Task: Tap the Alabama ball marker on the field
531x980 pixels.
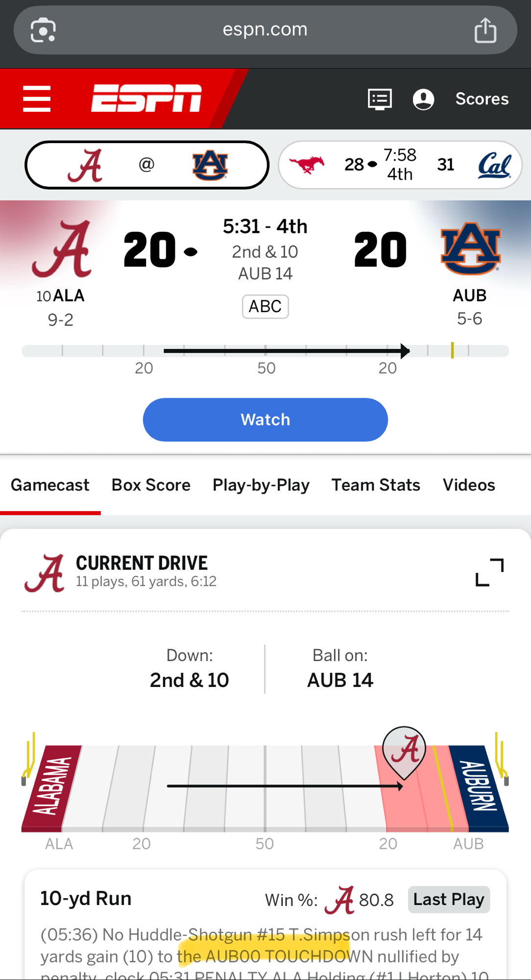Action: pyautogui.click(x=404, y=751)
